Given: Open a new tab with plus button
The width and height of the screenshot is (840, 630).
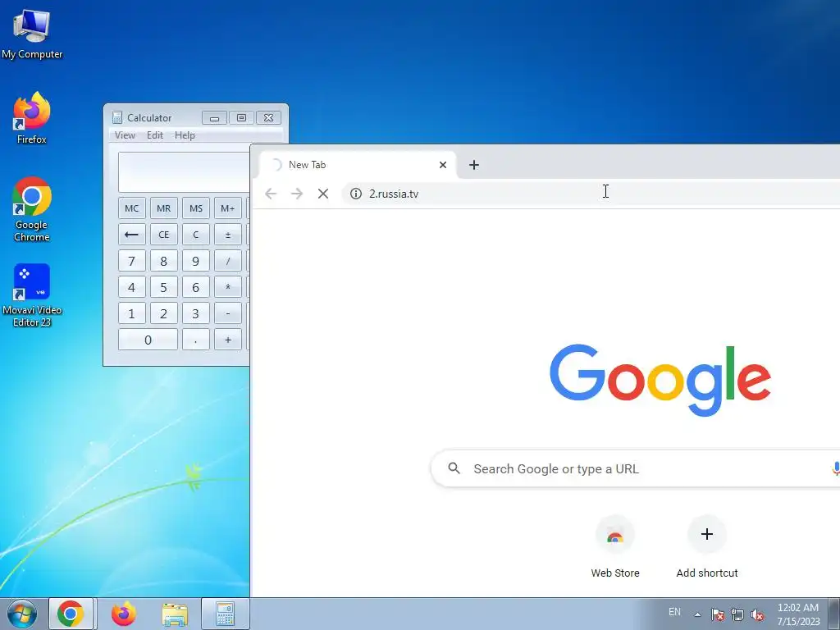Looking at the screenshot, I should pyautogui.click(x=474, y=164).
